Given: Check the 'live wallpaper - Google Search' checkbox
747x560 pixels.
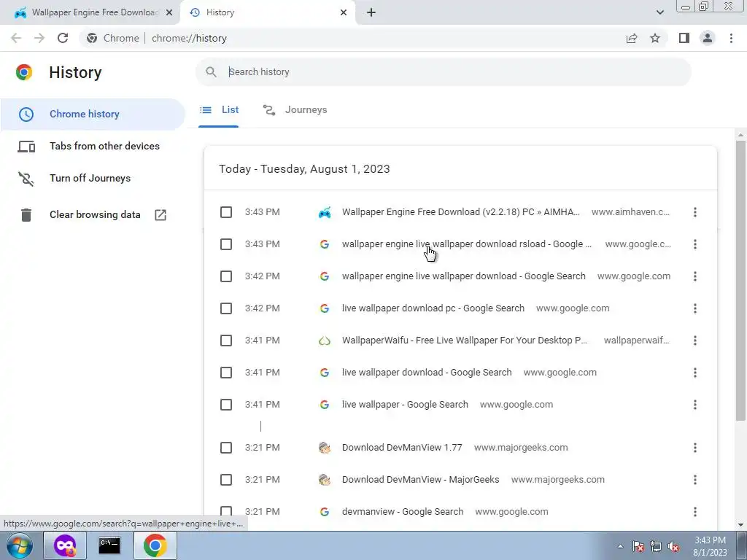Looking at the screenshot, I should (226, 405).
